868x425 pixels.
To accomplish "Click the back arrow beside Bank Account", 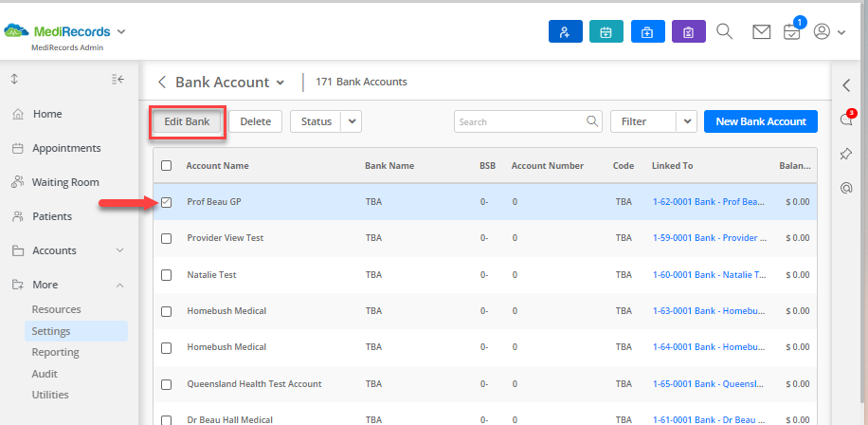I will click(x=162, y=82).
